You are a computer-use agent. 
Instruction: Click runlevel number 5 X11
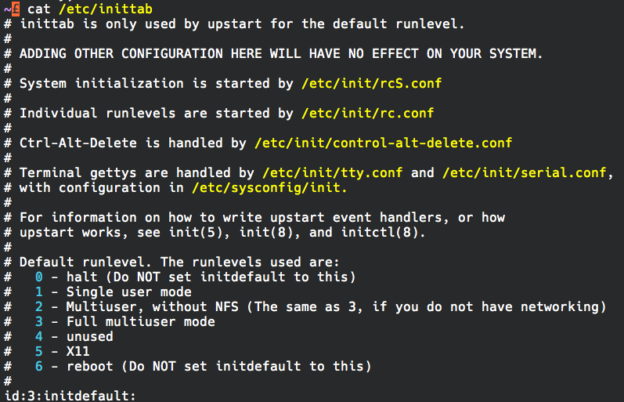(x=37, y=351)
